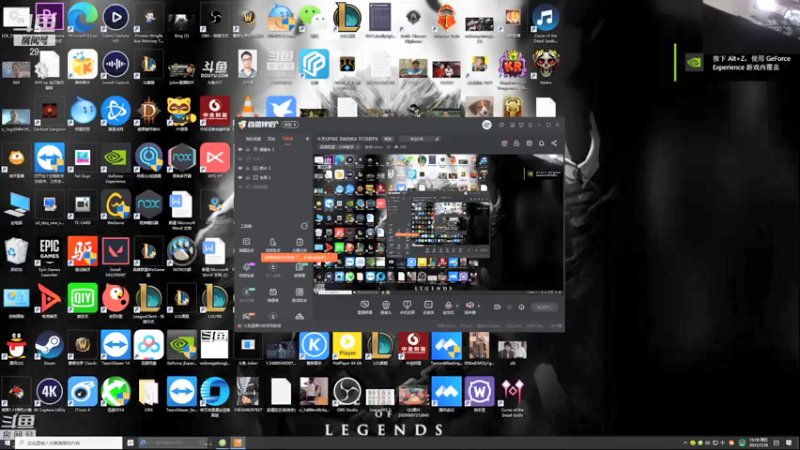Screen dimensions: 800x450
Task: Click GeForce Experience overlay notification
Action: (737, 63)
